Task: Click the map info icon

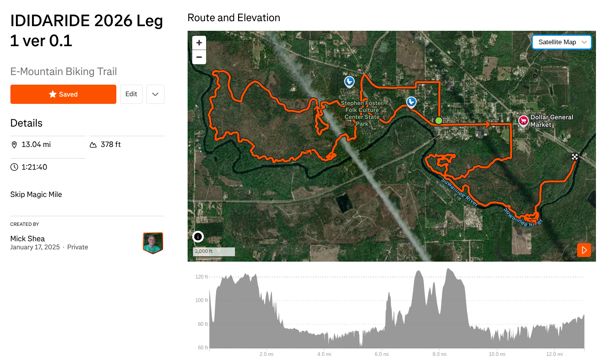Action: pyautogui.click(x=198, y=237)
